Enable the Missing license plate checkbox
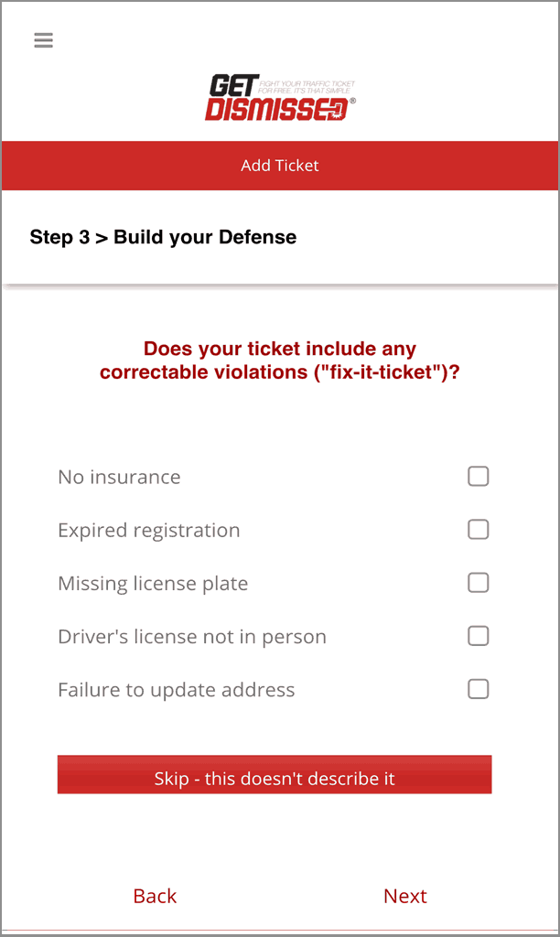The height and width of the screenshot is (937, 560). click(x=478, y=583)
